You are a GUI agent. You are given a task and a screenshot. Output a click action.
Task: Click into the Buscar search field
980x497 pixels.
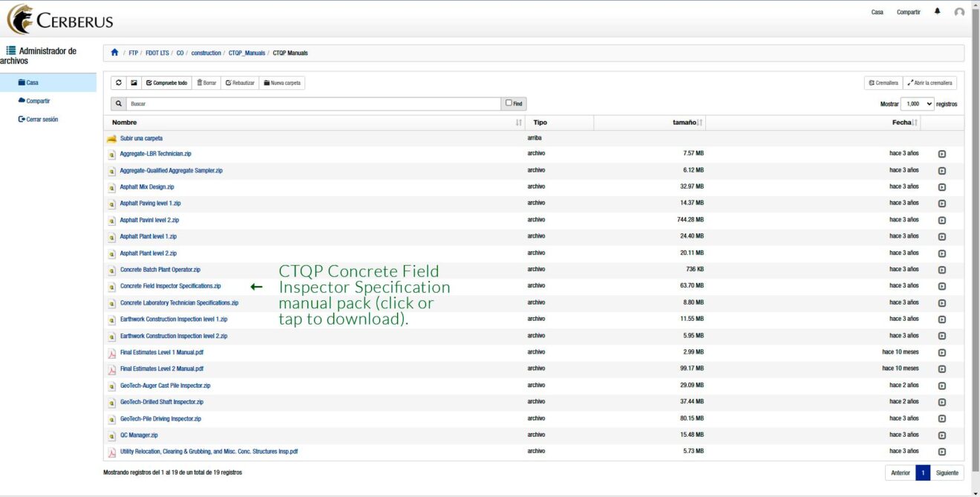(312, 104)
